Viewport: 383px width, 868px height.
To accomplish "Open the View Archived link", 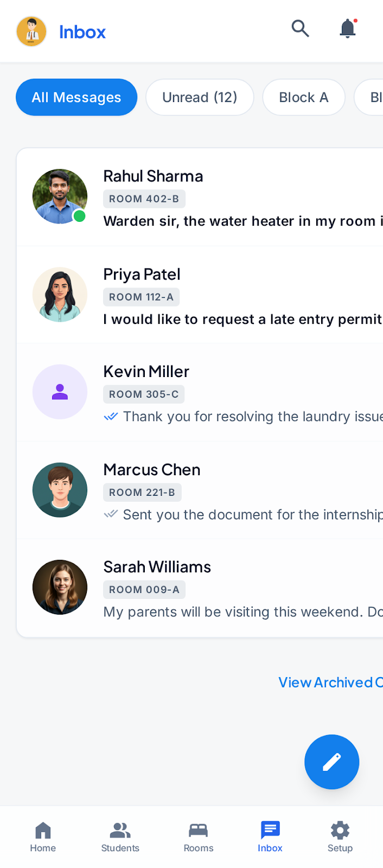I will point(330,682).
